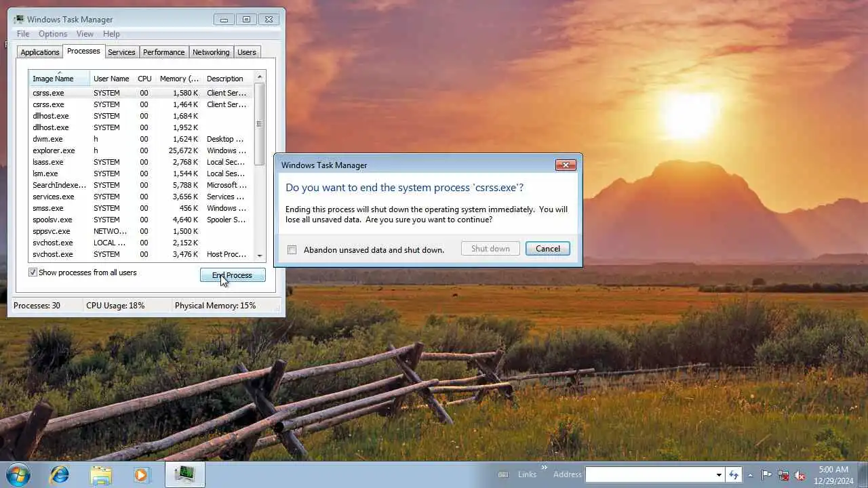Close the csrss.exe confirmation dialog

tap(566, 165)
